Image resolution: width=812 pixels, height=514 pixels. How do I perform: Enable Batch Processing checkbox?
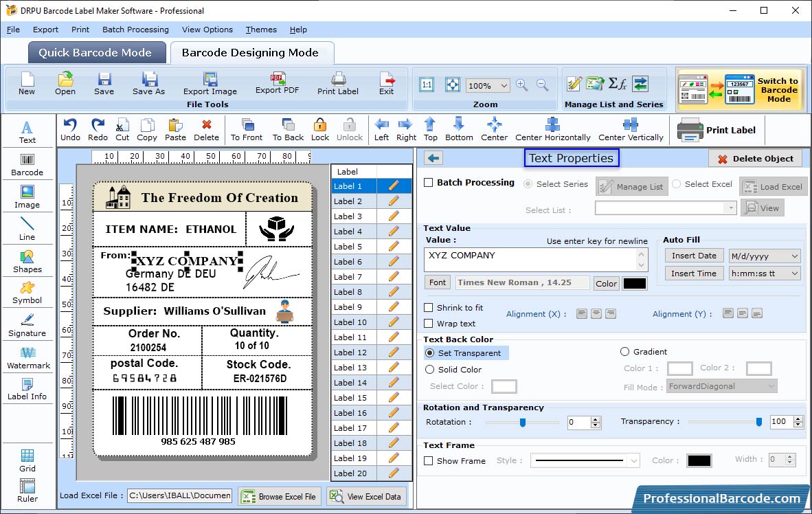pos(429,182)
